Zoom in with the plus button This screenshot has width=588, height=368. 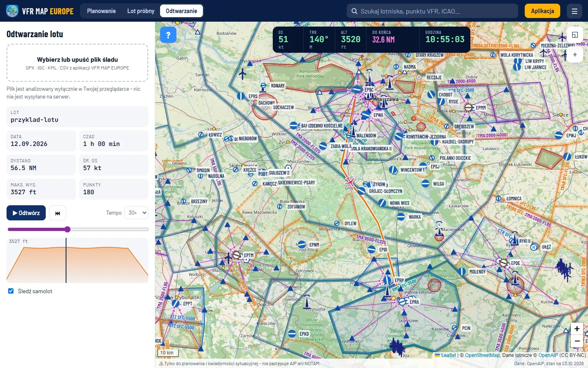point(577,329)
